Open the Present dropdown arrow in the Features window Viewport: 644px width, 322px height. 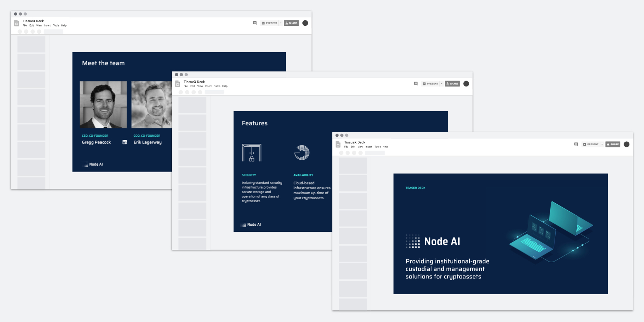point(442,83)
